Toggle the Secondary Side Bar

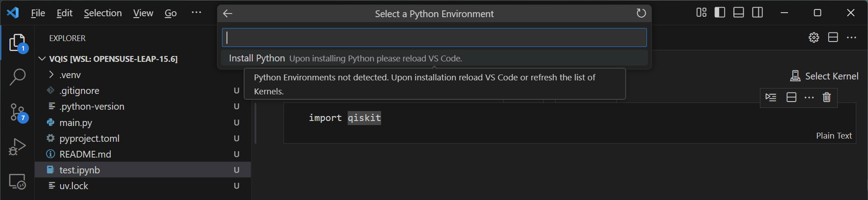pos(758,13)
